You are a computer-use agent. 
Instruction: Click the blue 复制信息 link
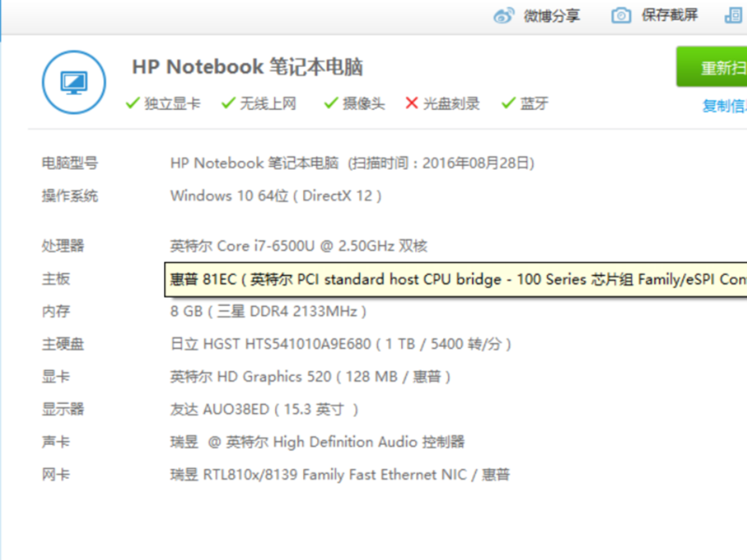(x=725, y=106)
